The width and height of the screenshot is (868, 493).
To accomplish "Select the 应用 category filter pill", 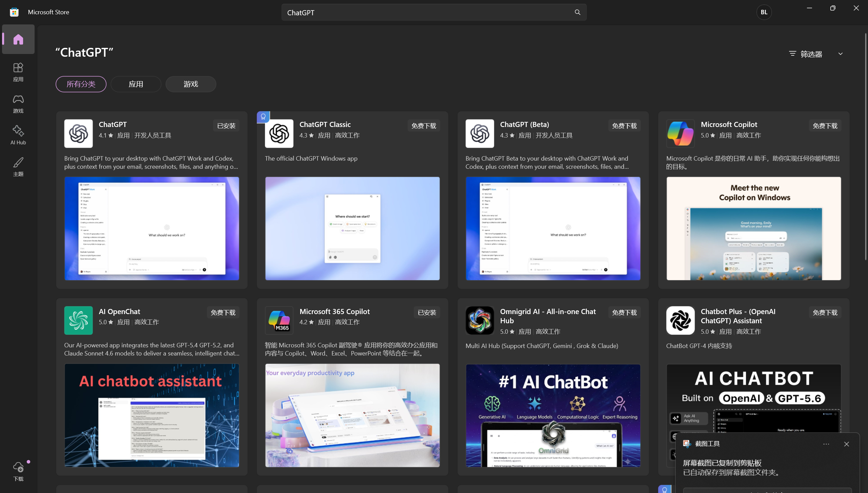I will pyautogui.click(x=136, y=84).
